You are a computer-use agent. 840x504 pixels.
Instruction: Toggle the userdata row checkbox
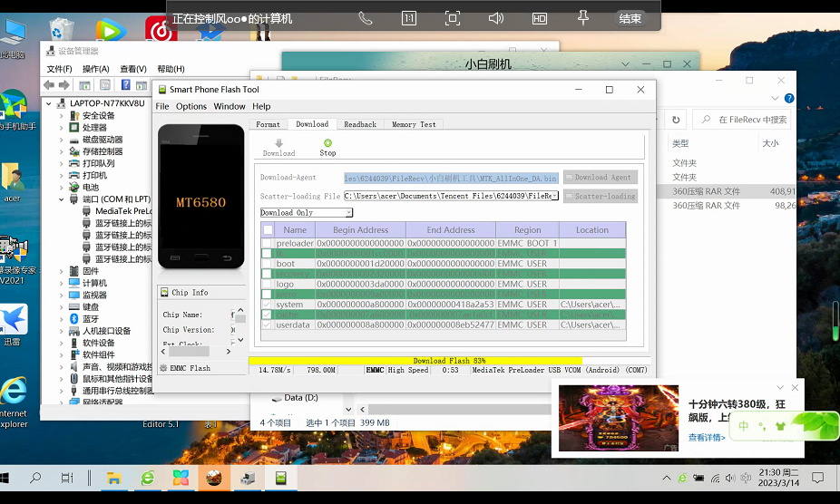click(x=267, y=325)
